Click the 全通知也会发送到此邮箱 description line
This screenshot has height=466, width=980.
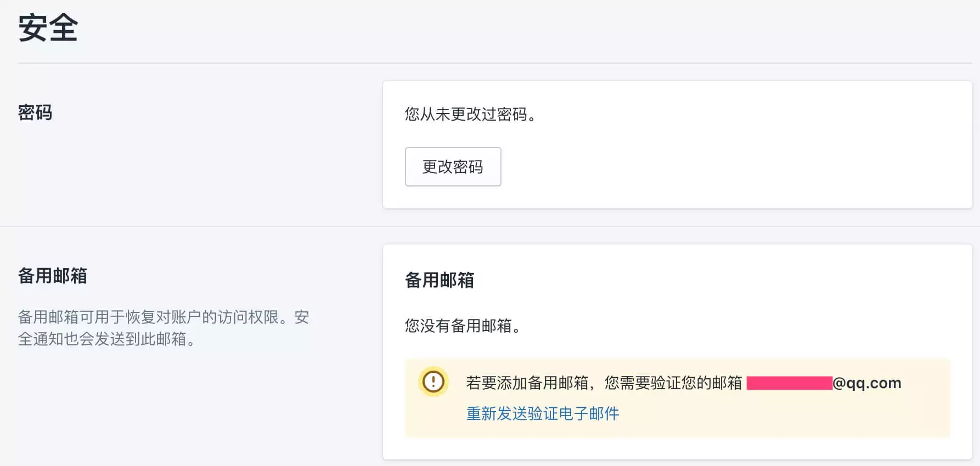(x=106, y=339)
